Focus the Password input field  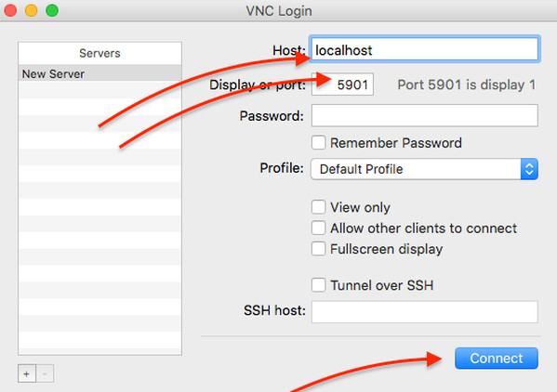[x=425, y=115]
